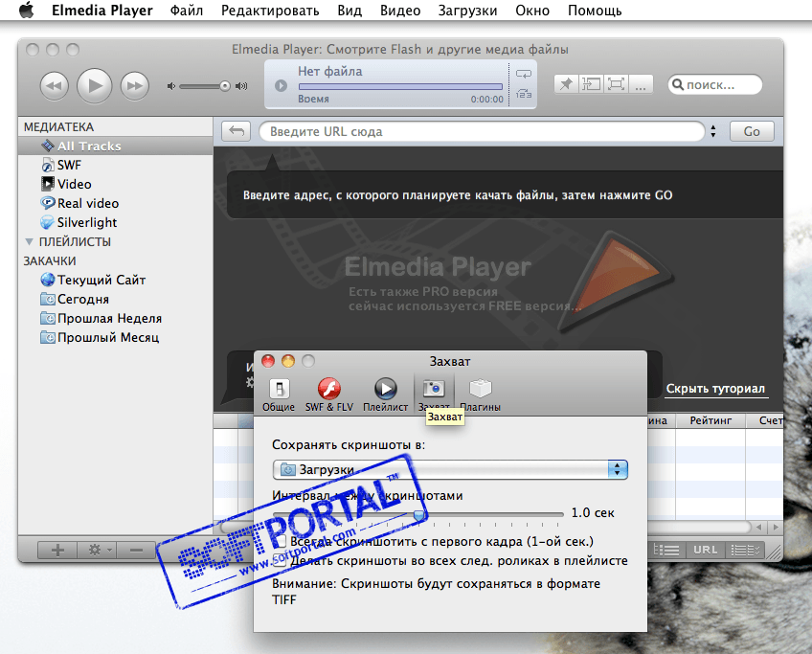The image size is (812, 654).
Task: Click the playback progress bar
Action: click(400, 86)
